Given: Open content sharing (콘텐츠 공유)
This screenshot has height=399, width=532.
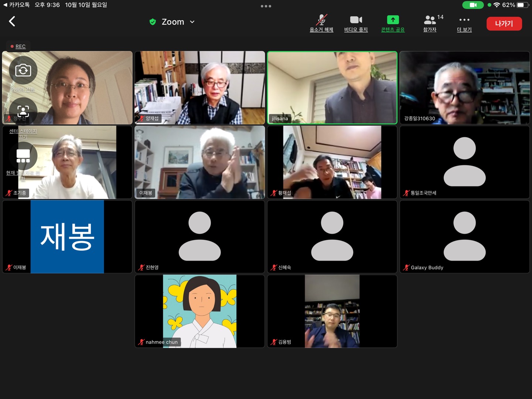Looking at the screenshot, I should (393, 23).
